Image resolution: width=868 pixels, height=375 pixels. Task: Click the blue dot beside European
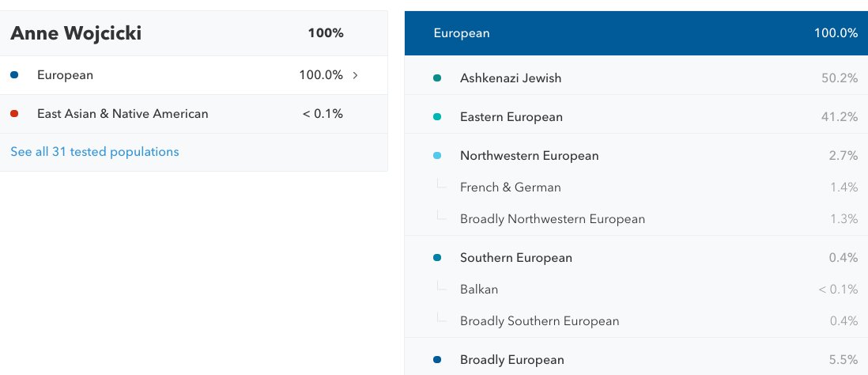click(15, 76)
